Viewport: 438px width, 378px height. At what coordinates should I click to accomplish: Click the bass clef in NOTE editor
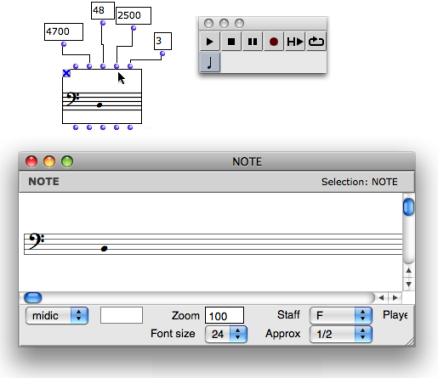coord(36,242)
